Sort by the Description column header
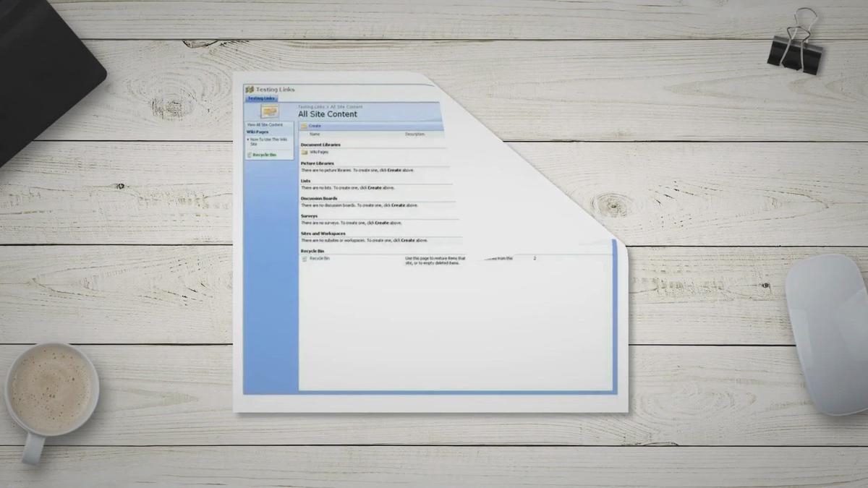Screen dimensions: 868x488 [x=415, y=134]
